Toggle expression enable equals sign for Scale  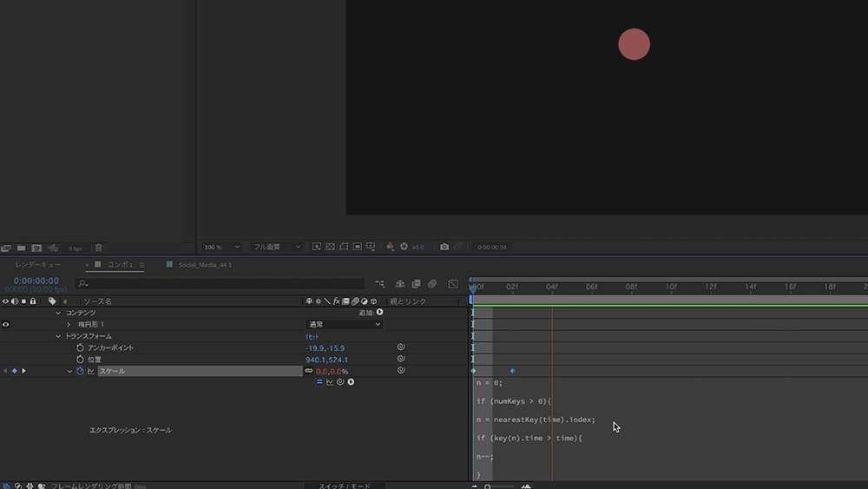pos(319,382)
